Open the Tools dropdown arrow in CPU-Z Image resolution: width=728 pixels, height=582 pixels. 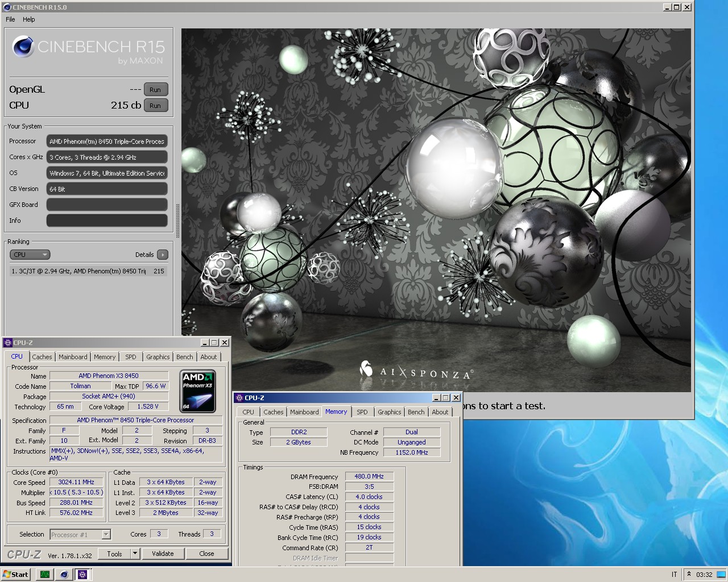click(135, 554)
